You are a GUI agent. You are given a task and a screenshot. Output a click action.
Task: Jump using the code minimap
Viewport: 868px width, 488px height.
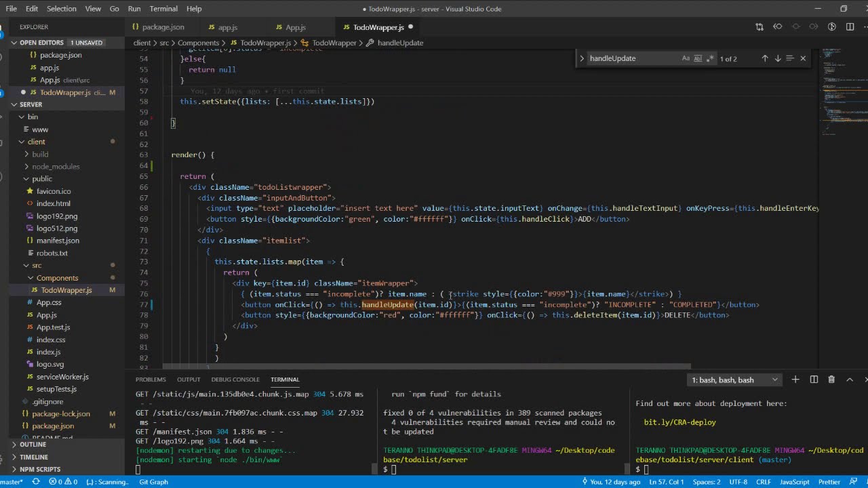844,91
